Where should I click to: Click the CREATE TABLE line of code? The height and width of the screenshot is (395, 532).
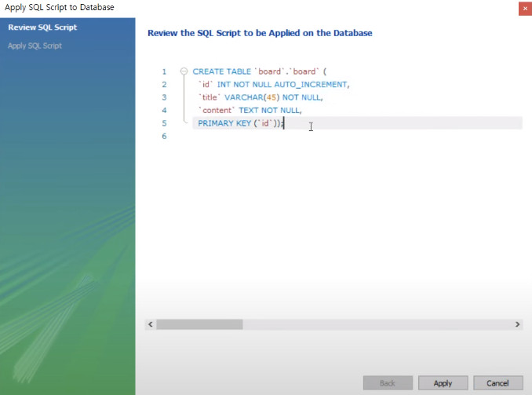click(x=260, y=71)
